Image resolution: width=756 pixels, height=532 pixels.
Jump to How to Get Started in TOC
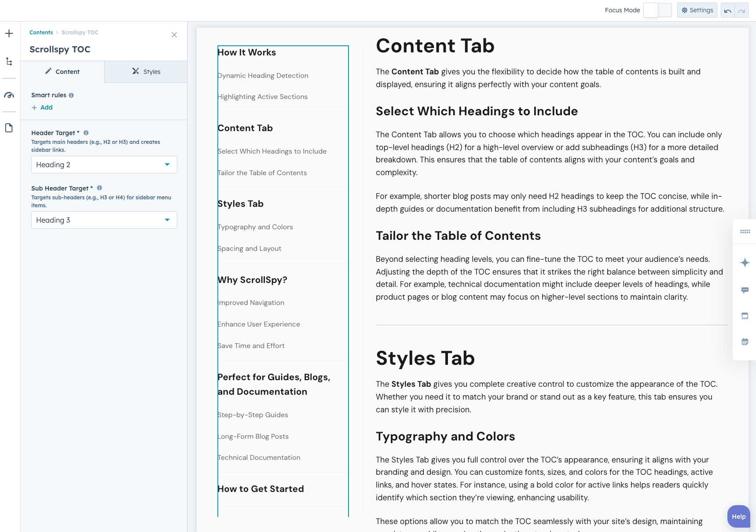(261, 489)
